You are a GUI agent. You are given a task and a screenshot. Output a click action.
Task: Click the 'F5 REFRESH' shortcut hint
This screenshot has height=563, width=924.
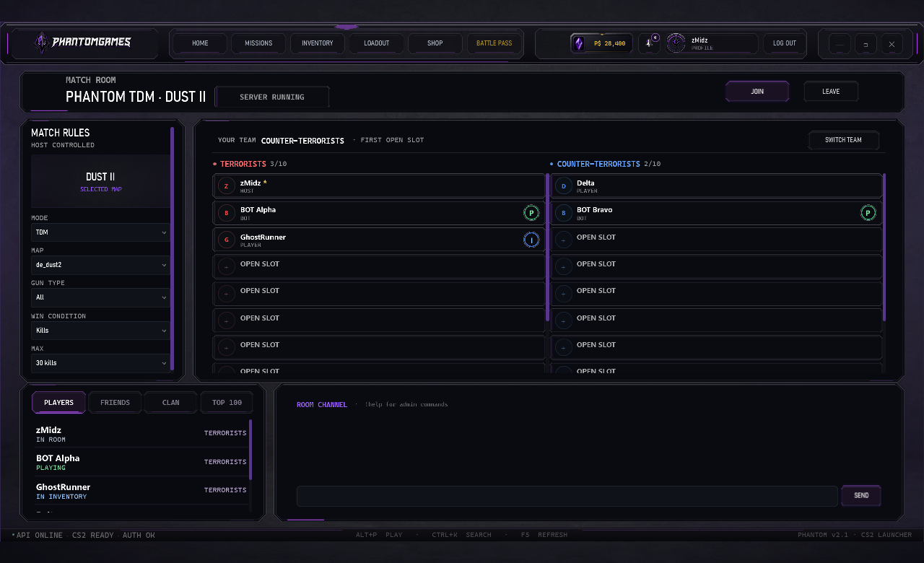click(x=544, y=536)
